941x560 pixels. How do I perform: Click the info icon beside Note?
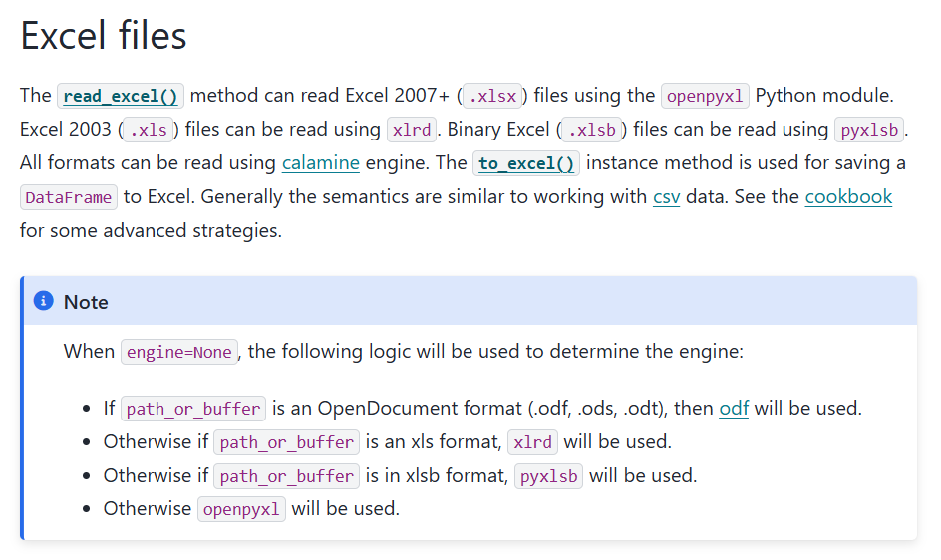pos(43,300)
